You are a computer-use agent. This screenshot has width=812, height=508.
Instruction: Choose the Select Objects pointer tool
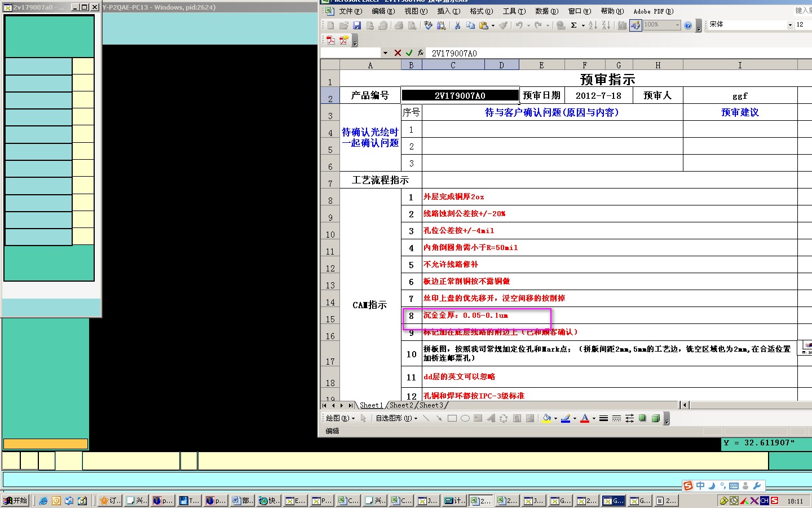(364, 418)
